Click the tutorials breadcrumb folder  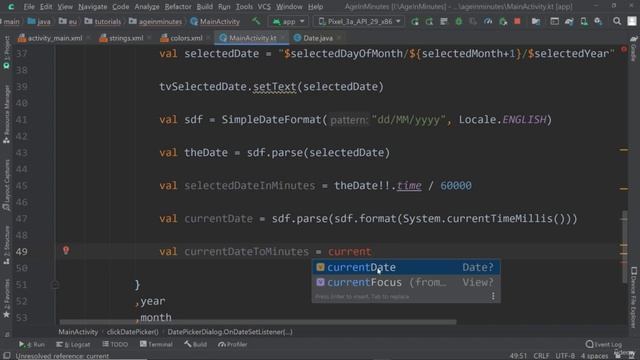click(x=103, y=21)
